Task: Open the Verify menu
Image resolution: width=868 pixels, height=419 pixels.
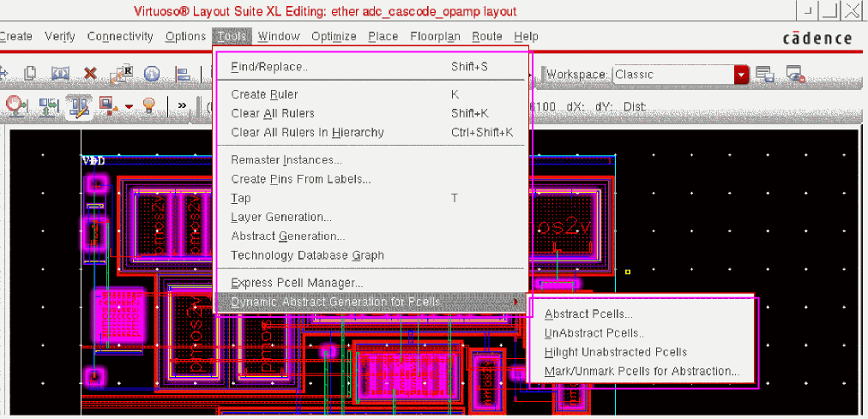Action: point(60,37)
